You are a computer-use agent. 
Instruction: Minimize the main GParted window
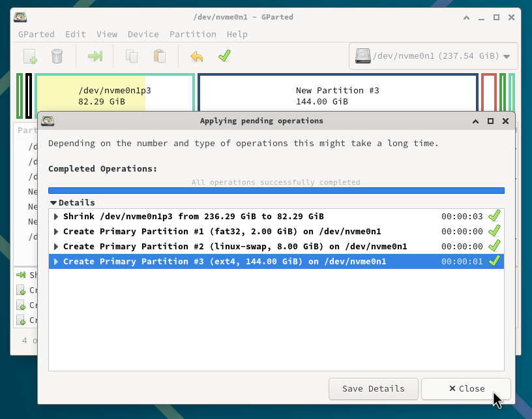481,18
